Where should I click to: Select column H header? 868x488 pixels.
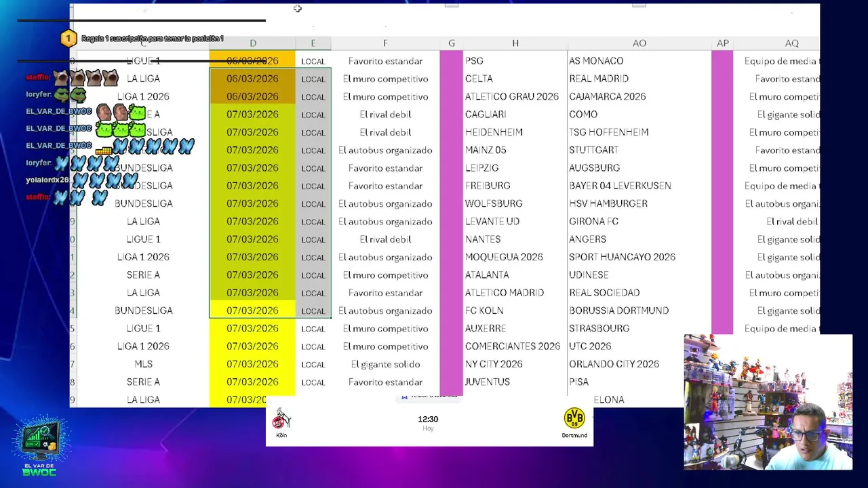pyautogui.click(x=515, y=43)
